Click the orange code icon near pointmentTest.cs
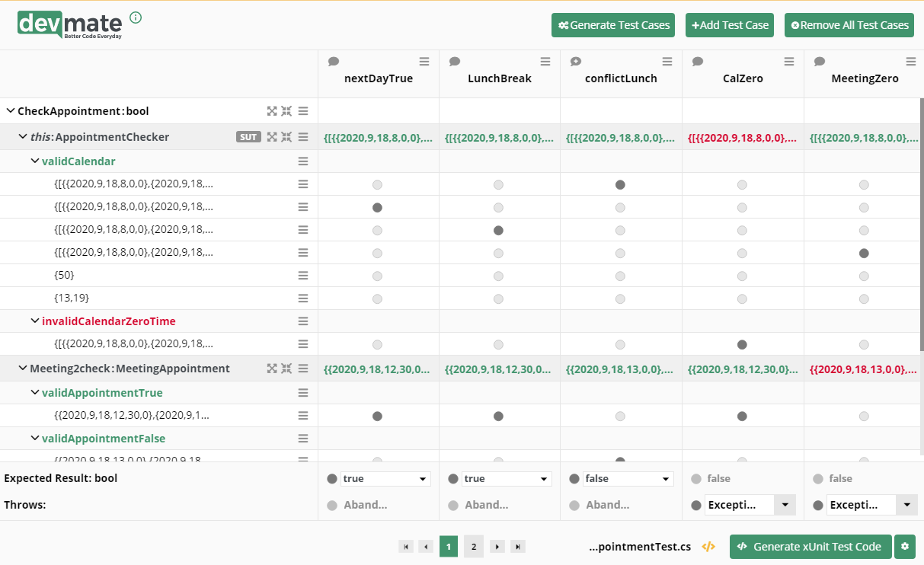924x565 pixels. [708, 547]
